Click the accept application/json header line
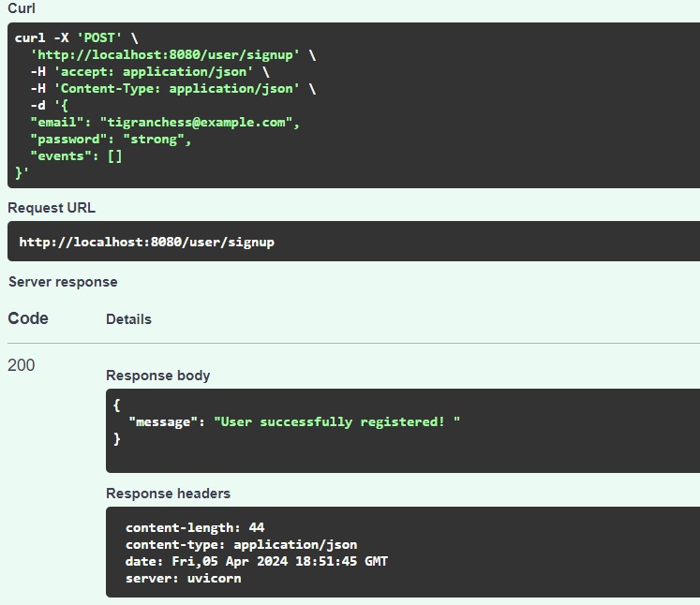Screen dimensions: 700x605 tap(150, 72)
